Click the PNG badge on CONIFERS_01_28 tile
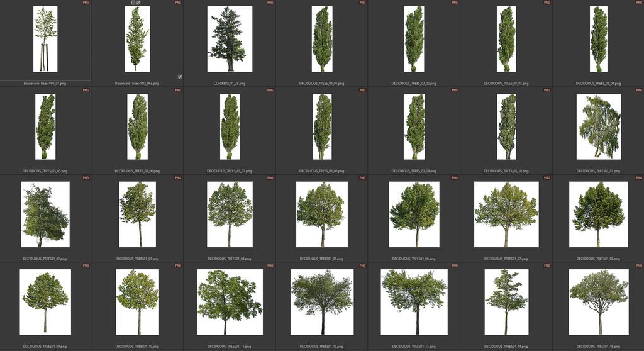 (270, 3)
